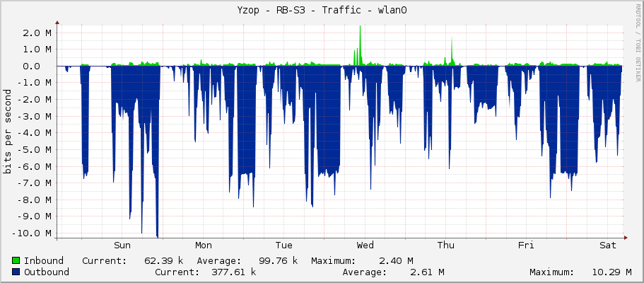
Task: Select the Outbound current value 377.61 k
Action: pos(234,272)
